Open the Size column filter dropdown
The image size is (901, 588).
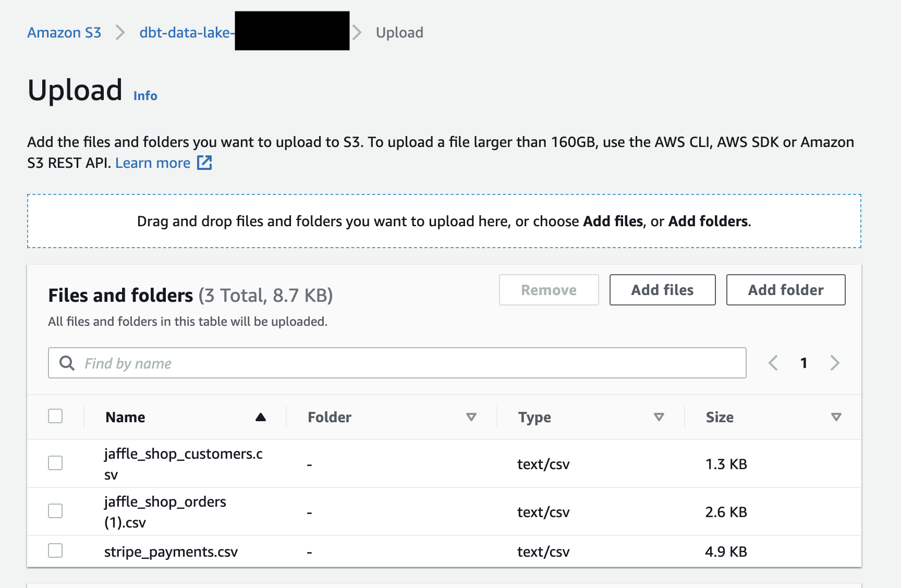pyautogui.click(x=836, y=417)
